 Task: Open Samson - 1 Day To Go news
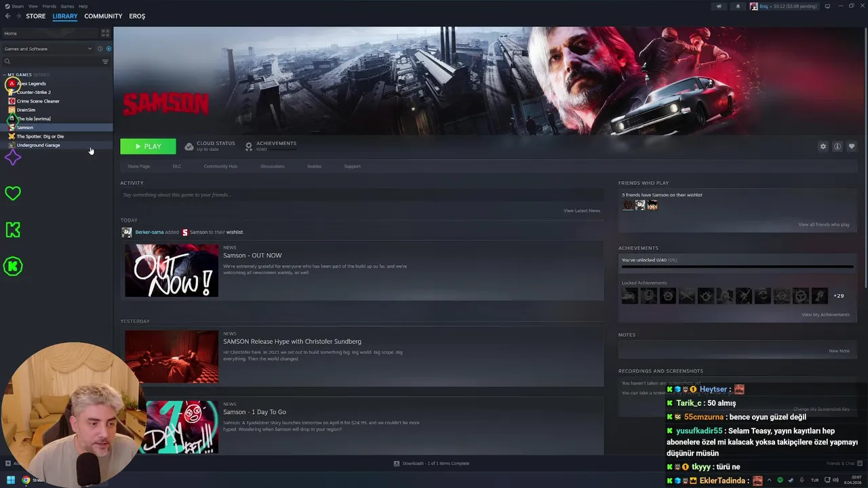(x=254, y=412)
